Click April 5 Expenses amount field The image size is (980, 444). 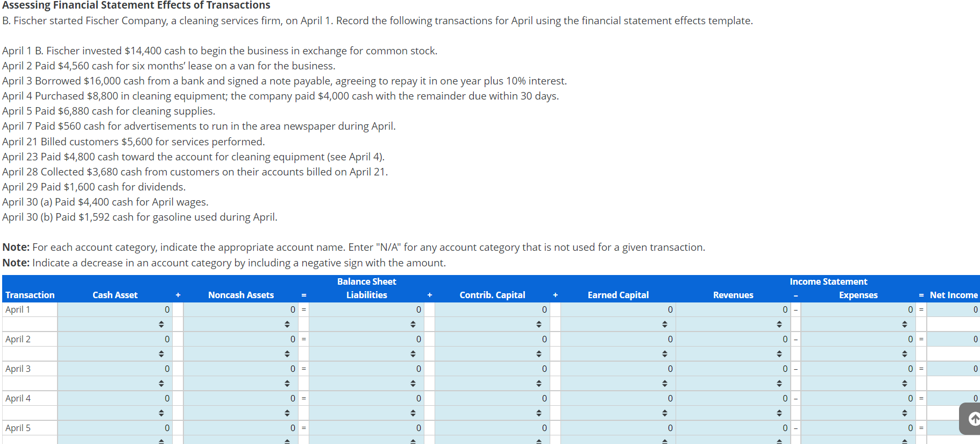tap(858, 428)
